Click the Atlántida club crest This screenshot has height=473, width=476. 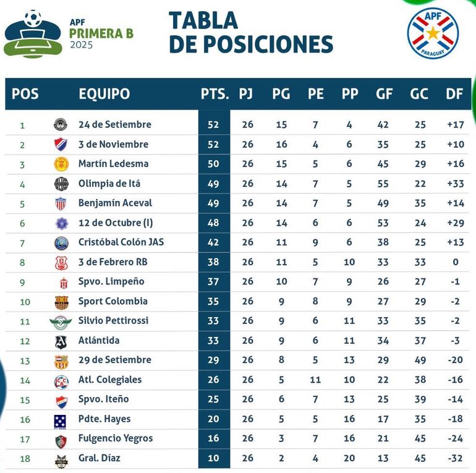click(61, 341)
